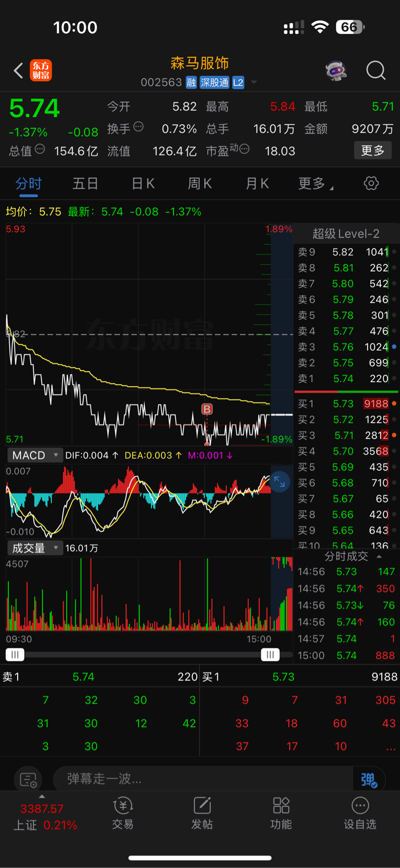The width and height of the screenshot is (400, 868).
Task: Open 成交量 indicator dropdown
Action: click(x=34, y=548)
